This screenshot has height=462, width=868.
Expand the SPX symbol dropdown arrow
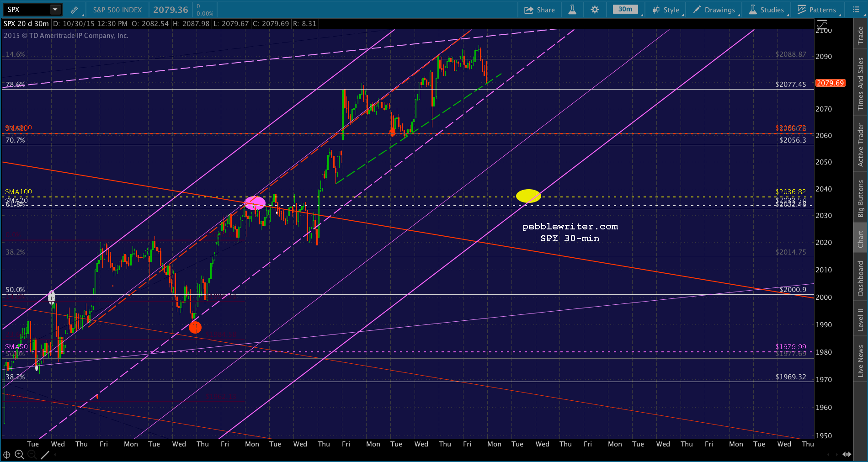pyautogui.click(x=55, y=10)
